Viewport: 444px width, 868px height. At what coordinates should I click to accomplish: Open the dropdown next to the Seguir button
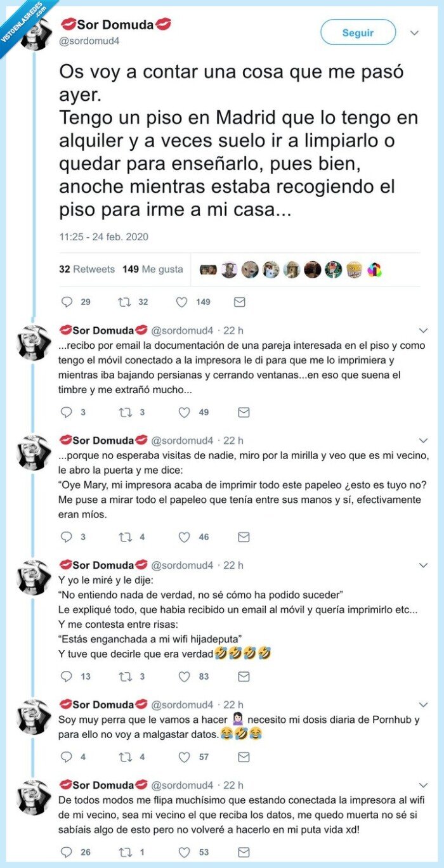[x=414, y=32]
